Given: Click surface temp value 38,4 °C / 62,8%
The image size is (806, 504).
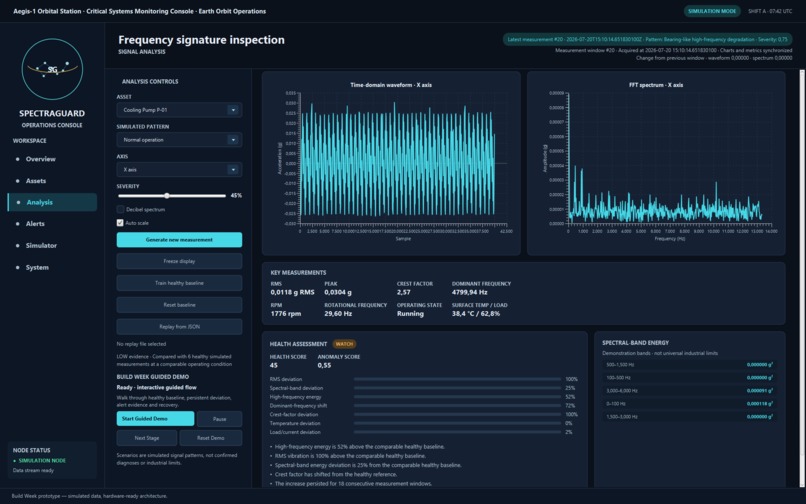Looking at the screenshot, I should (475, 314).
